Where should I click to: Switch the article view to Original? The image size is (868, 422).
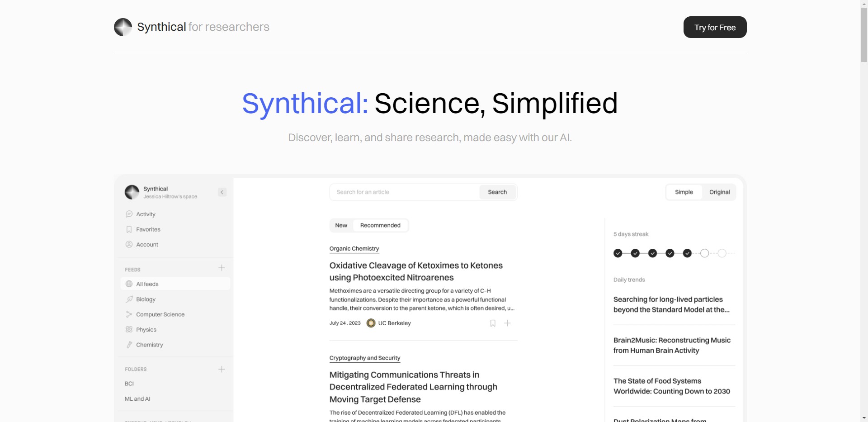(719, 192)
